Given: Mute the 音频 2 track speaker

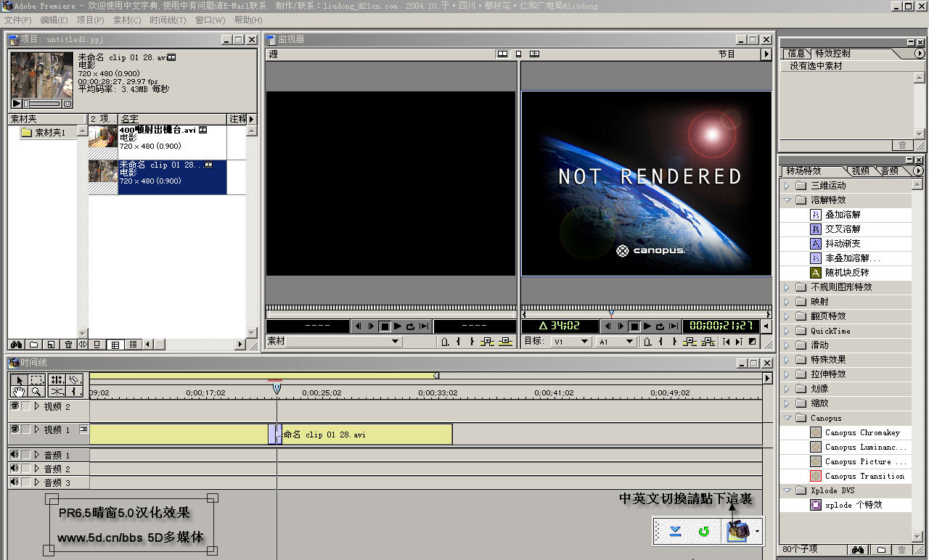Looking at the screenshot, I should click(x=14, y=469).
